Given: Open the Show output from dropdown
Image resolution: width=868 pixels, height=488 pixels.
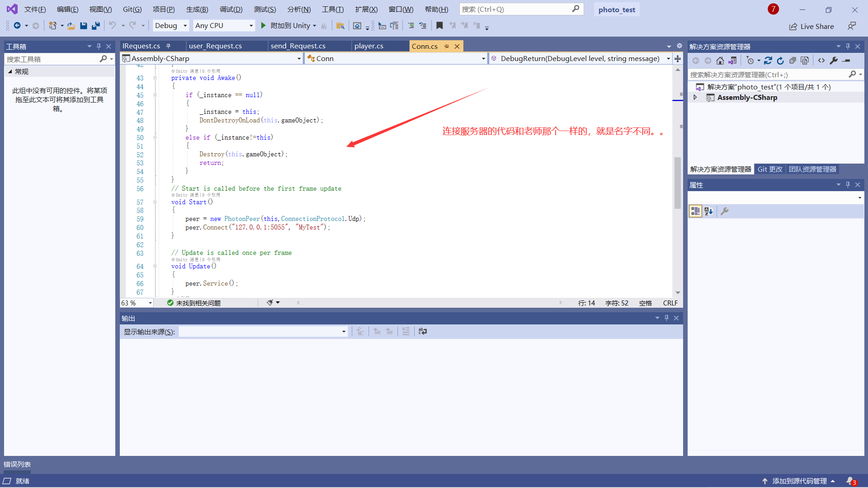Looking at the screenshot, I should coord(263,332).
